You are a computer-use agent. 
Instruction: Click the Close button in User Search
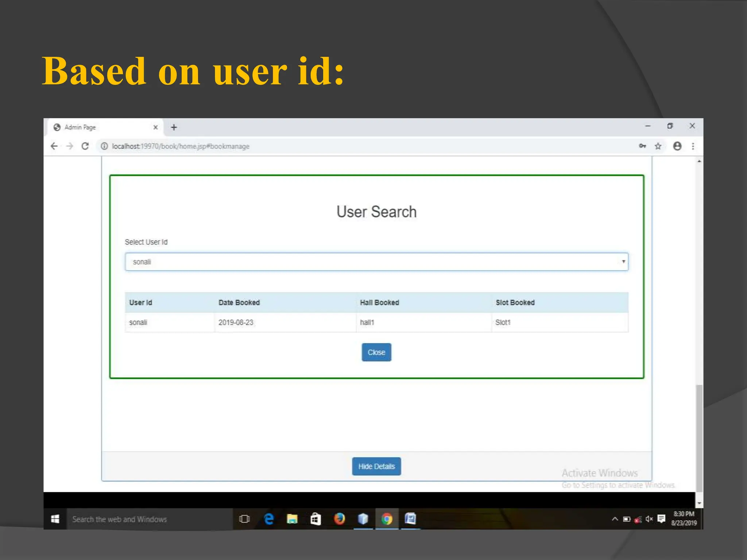(376, 352)
